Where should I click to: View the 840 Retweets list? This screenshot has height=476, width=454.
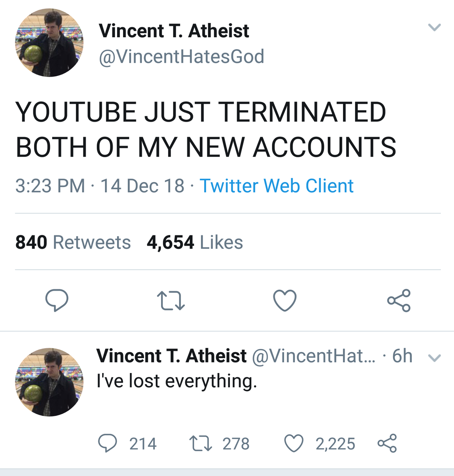[73, 242]
